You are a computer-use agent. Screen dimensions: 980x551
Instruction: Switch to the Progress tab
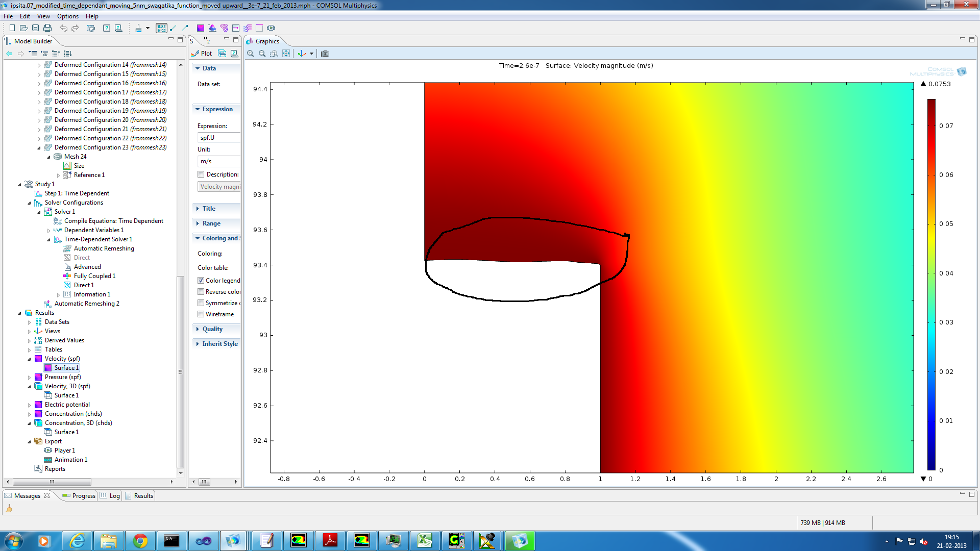pos(79,496)
